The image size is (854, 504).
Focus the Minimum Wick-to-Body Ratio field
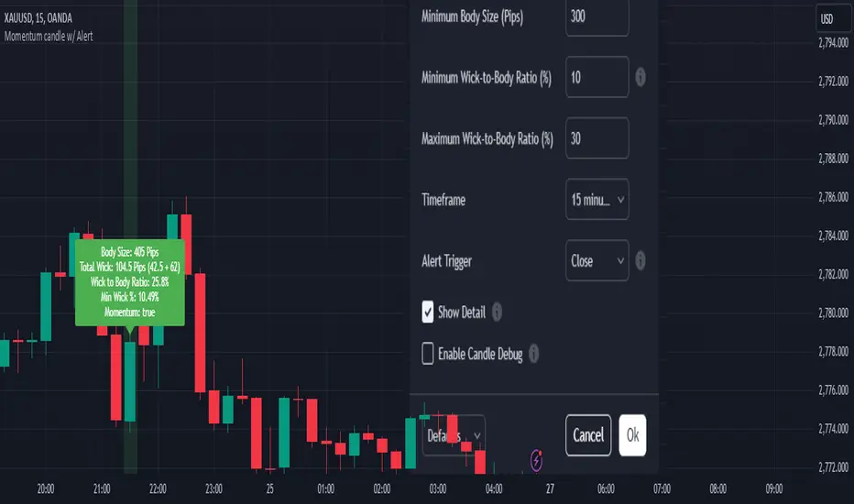tap(597, 77)
